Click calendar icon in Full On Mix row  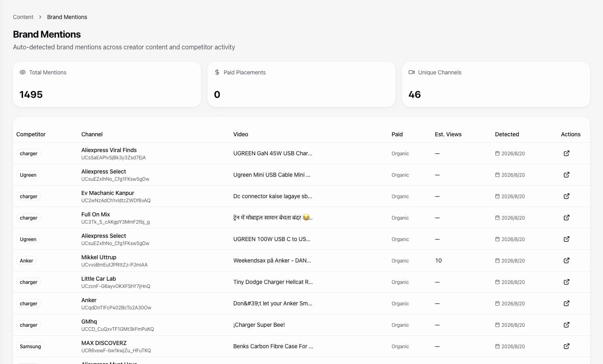[x=497, y=218]
